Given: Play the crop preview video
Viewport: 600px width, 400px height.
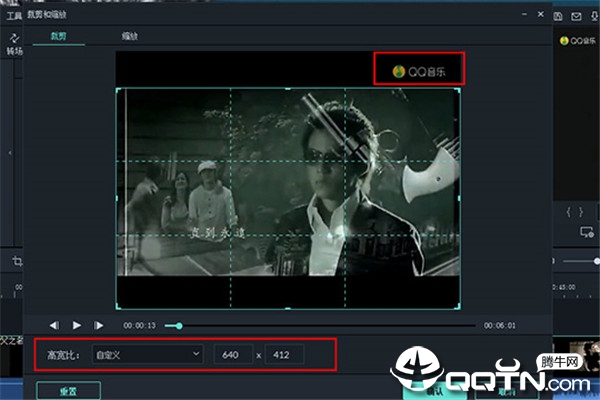Looking at the screenshot, I should point(77,326).
